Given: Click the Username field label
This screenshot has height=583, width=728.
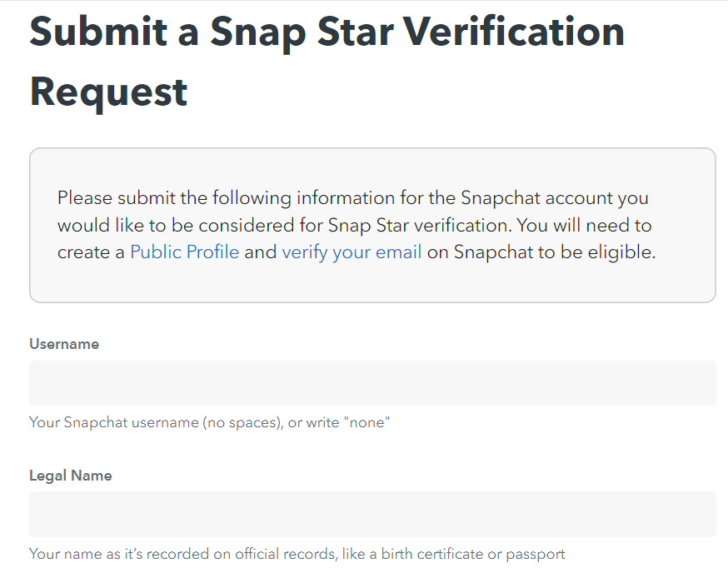Looking at the screenshot, I should tap(64, 344).
